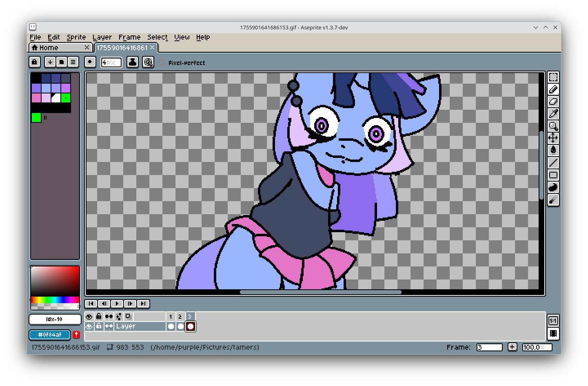588x386 pixels.
Task: Select the Pencil tool
Action: click(x=553, y=89)
